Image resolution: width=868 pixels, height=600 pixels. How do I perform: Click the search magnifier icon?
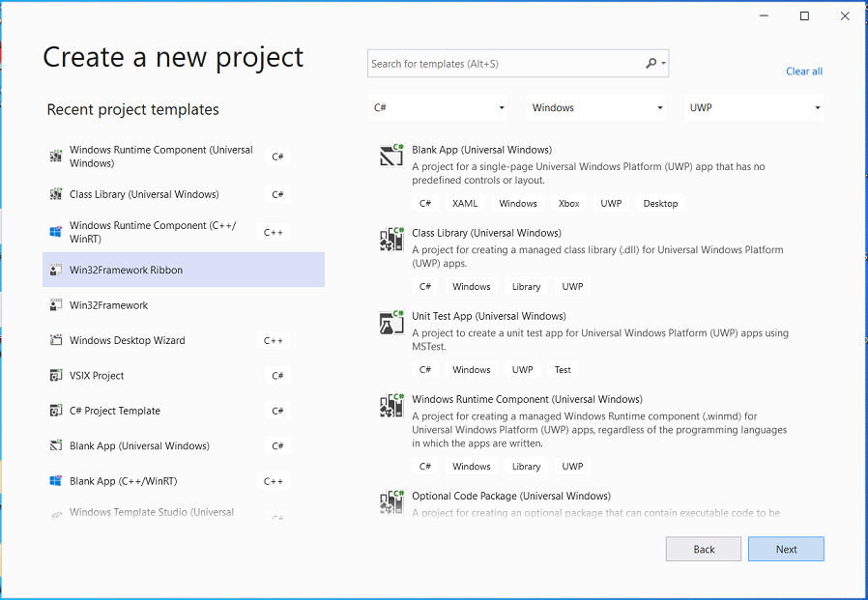(x=651, y=64)
